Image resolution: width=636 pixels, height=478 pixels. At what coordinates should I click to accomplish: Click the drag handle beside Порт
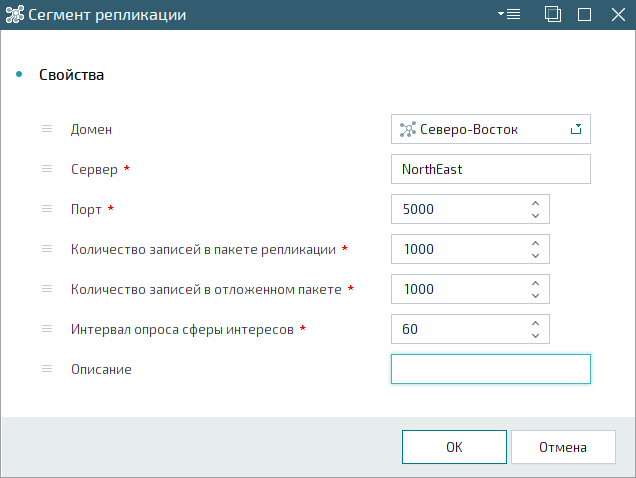[47, 209]
